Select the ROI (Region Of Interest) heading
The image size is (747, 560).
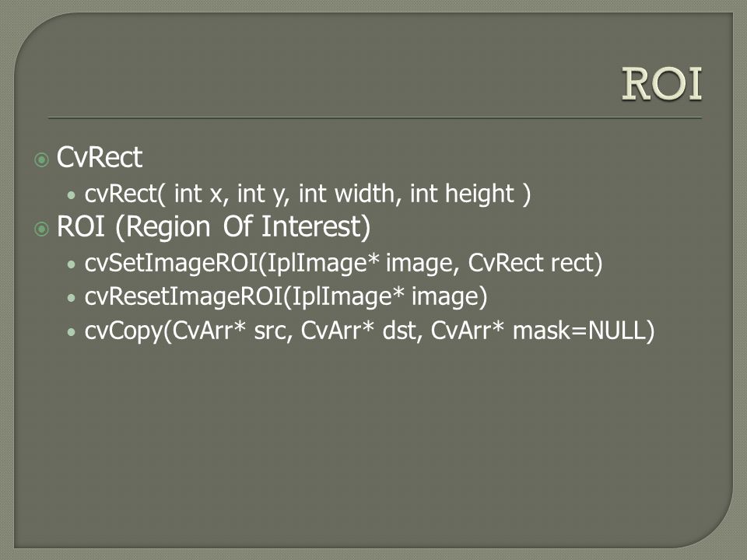pyautogui.click(x=213, y=226)
